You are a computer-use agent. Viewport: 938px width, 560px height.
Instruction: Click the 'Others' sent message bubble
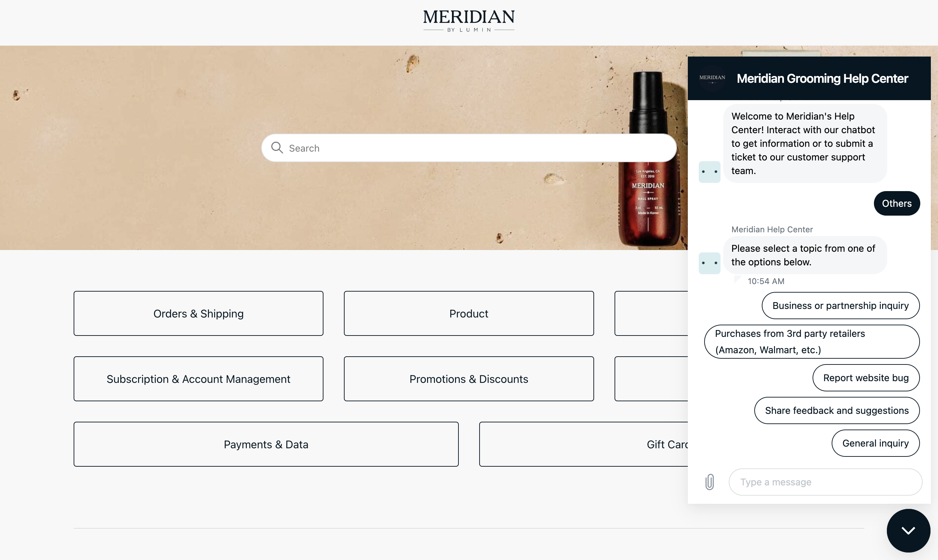tap(896, 203)
